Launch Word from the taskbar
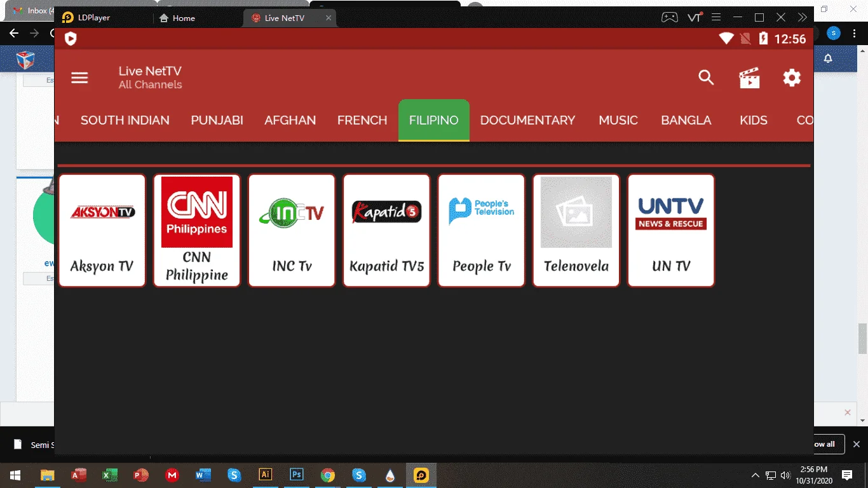 click(203, 475)
